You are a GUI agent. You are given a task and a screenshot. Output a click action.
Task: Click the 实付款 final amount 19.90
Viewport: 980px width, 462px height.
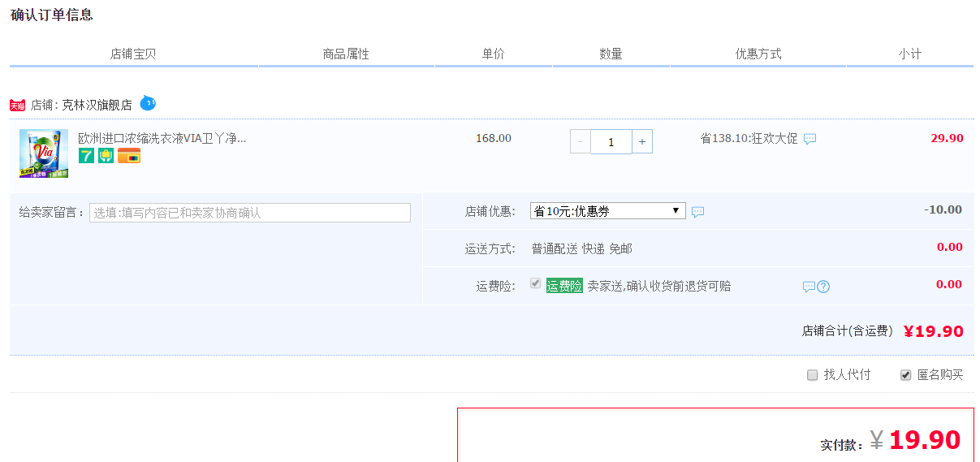[925, 440]
